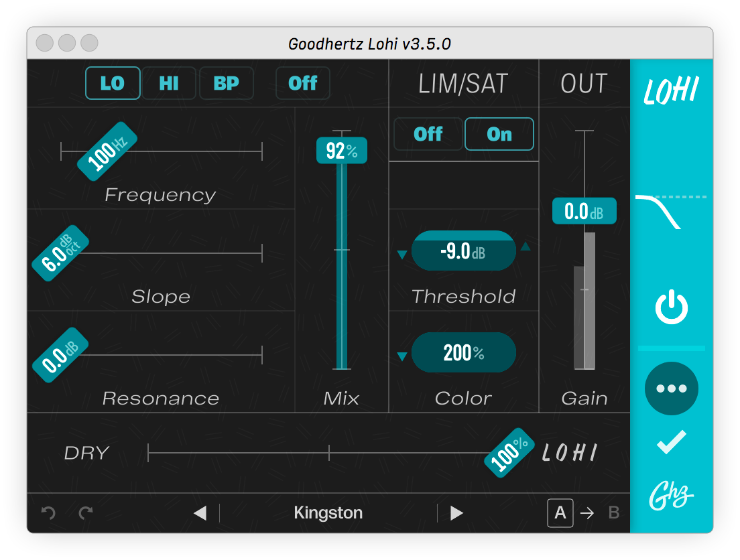Click the Slope label
This screenshot has width=740, height=560.
point(161,296)
